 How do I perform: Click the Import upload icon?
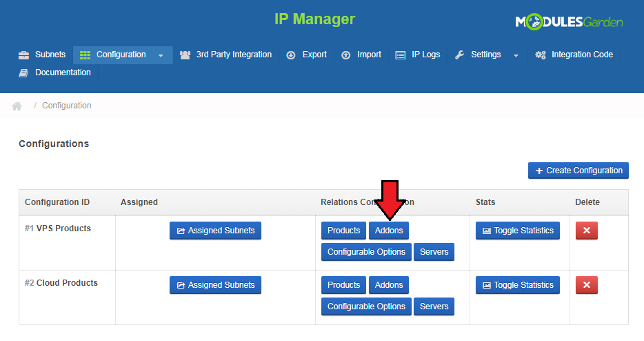(x=346, y=55)
